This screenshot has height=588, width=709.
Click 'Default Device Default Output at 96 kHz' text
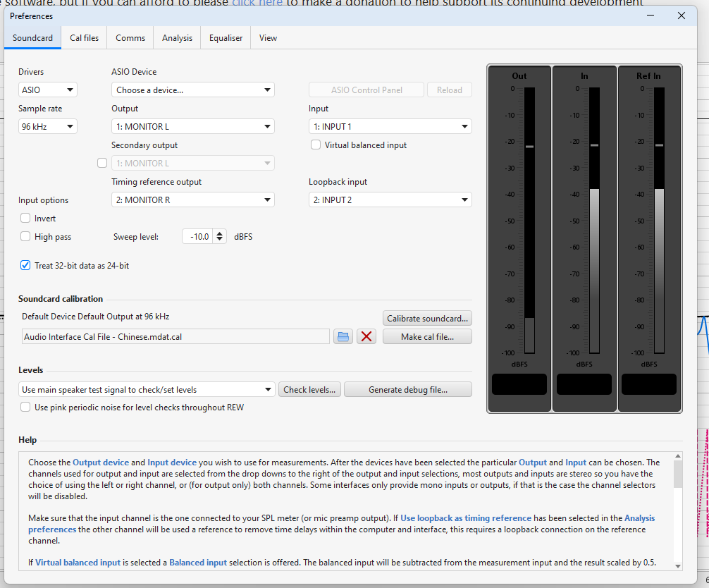click(95, 317)
